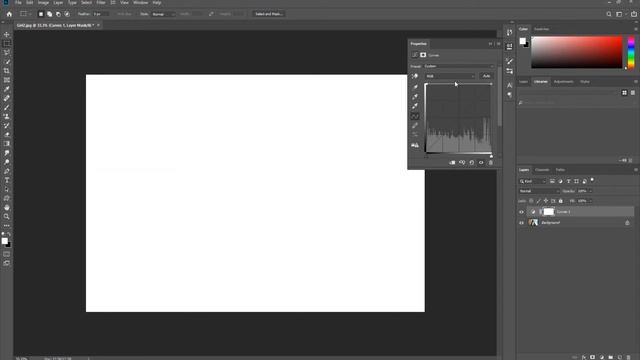Add layer mask icon in Layers panel

pos(593,357)
